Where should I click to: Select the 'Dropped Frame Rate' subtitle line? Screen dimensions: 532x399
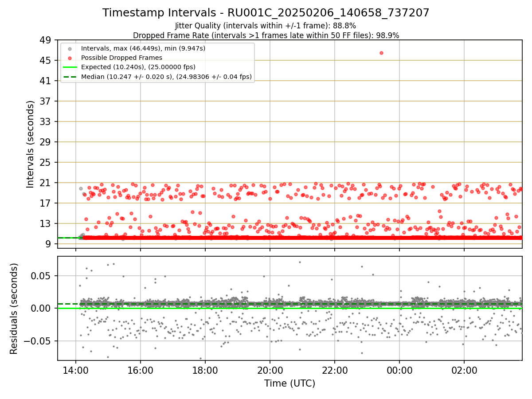point(266,35)
